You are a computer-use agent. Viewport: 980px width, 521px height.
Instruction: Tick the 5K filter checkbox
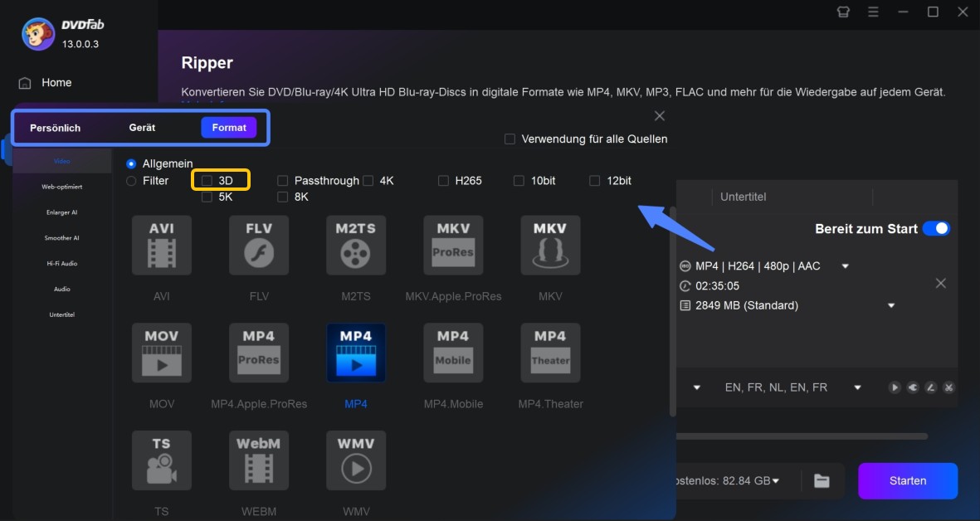[x=207, y=197]
